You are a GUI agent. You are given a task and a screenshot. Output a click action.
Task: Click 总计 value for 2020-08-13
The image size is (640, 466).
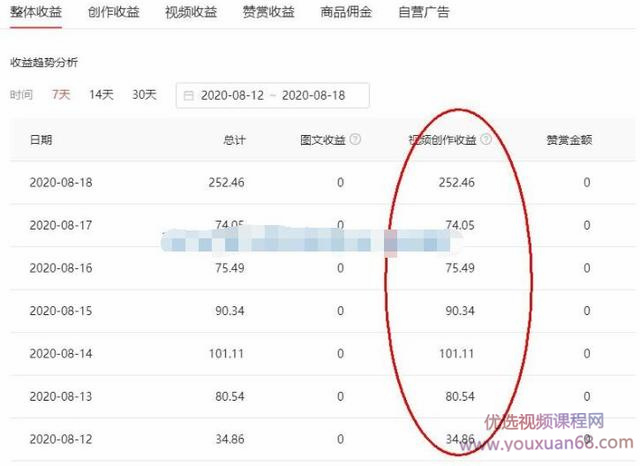(x=230, y=396)
